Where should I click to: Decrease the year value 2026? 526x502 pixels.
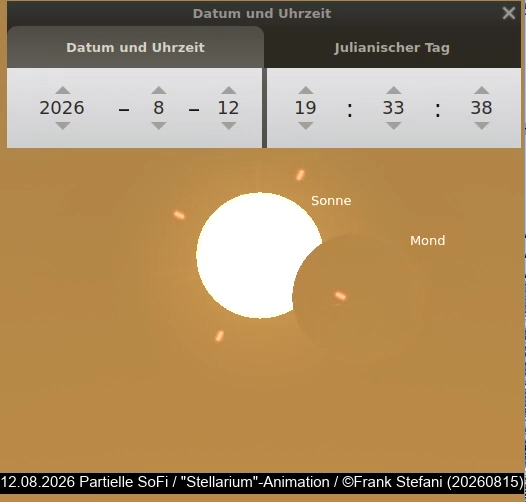(x=63, y=126)
